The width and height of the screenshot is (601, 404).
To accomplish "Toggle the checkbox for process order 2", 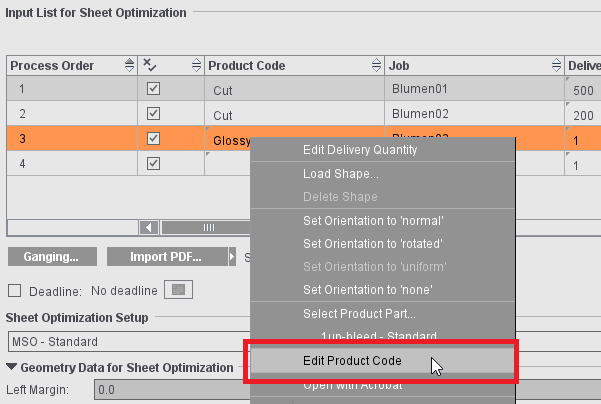I will click(x=153, y=114).
